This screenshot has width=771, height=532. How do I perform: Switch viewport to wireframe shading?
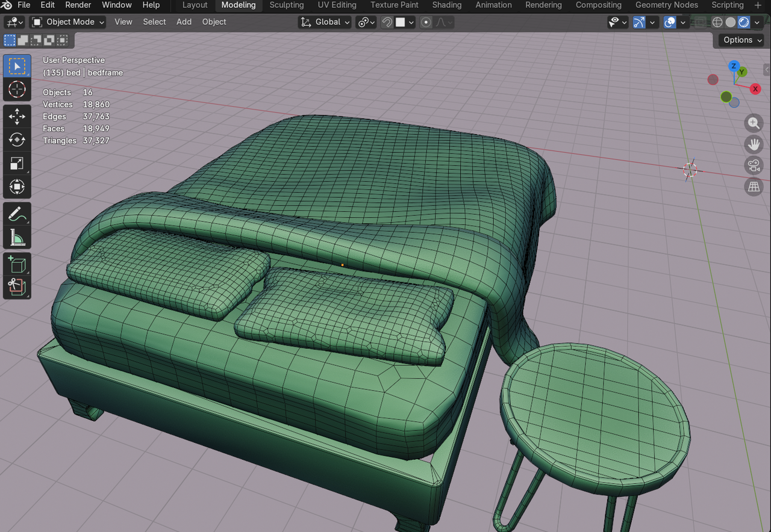pyautogui.click(x=717, y=22)
